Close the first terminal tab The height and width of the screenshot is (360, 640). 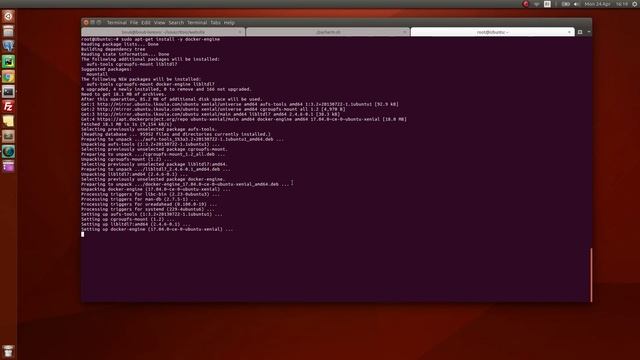click(x=240, y=32)
